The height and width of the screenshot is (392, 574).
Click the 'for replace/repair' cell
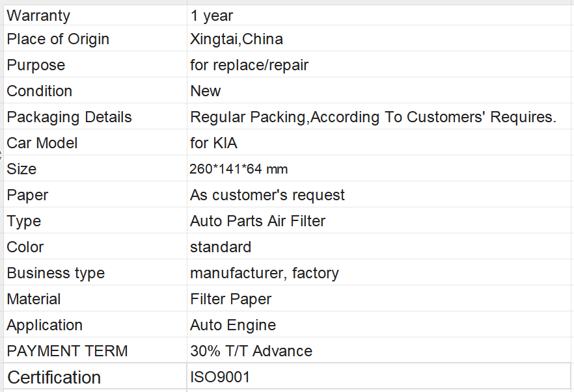pos(380,64)
